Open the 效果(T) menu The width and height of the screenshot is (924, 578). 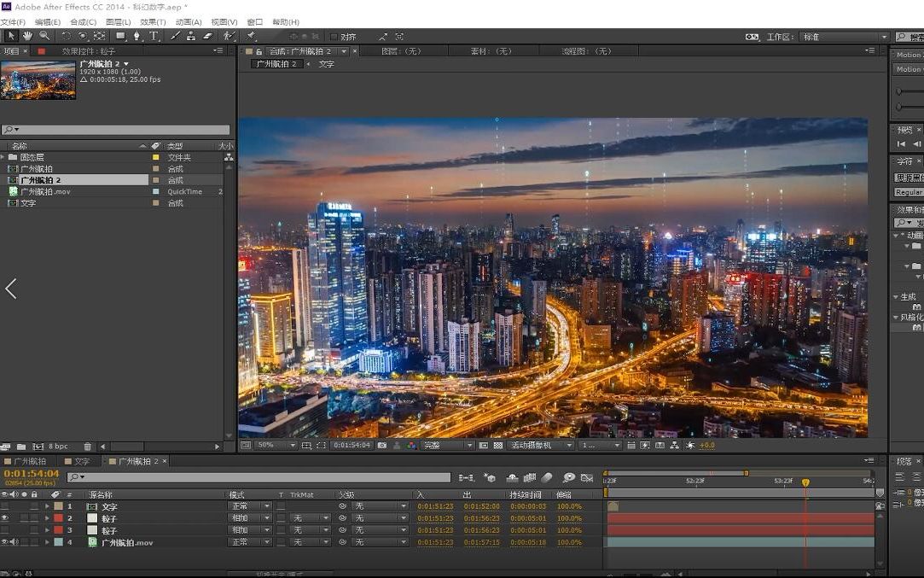pos(153,21)
